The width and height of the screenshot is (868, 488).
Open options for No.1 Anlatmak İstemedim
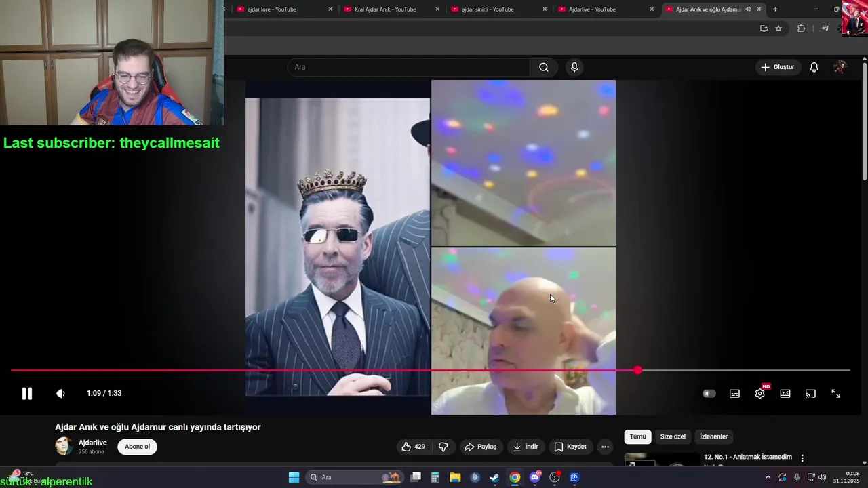802,458
